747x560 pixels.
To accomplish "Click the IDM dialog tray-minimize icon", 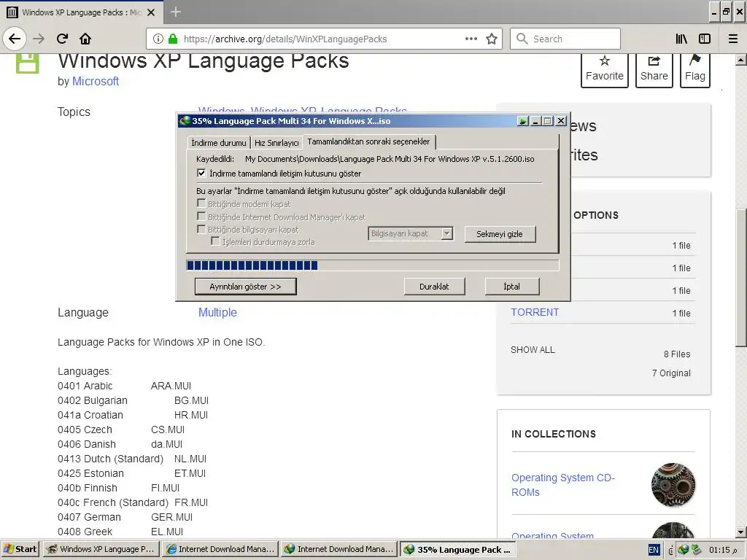I will point(523,121).
